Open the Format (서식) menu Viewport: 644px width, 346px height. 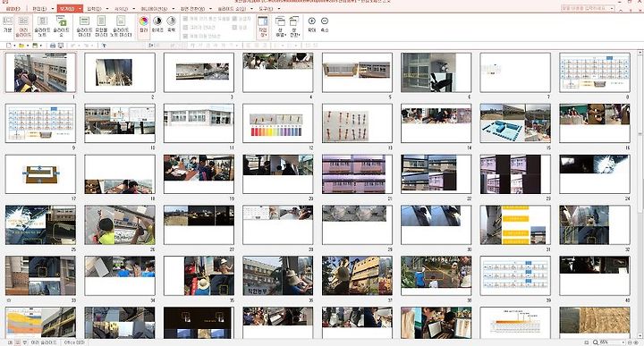121,9
